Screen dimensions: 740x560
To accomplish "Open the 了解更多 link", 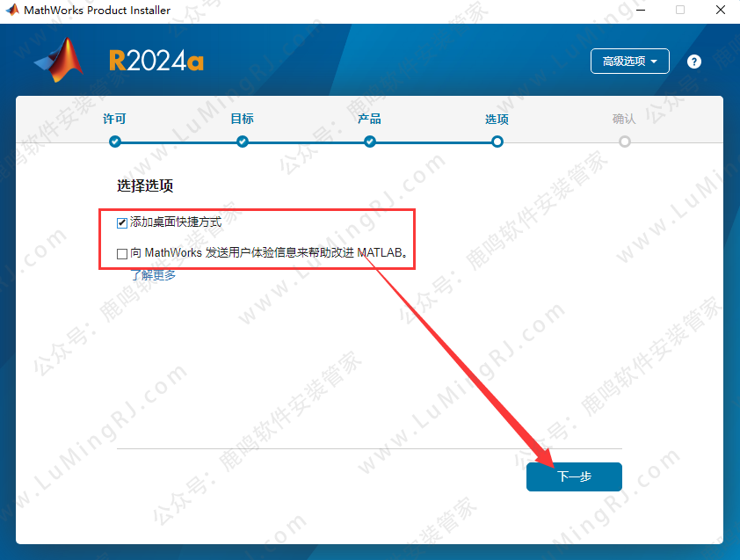I will click(152, 274).
